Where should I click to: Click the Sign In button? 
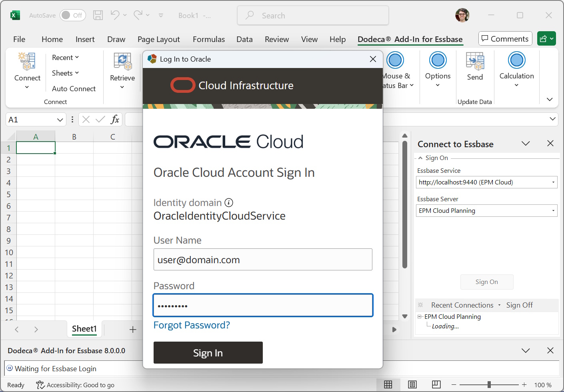(x=208, y=353)
